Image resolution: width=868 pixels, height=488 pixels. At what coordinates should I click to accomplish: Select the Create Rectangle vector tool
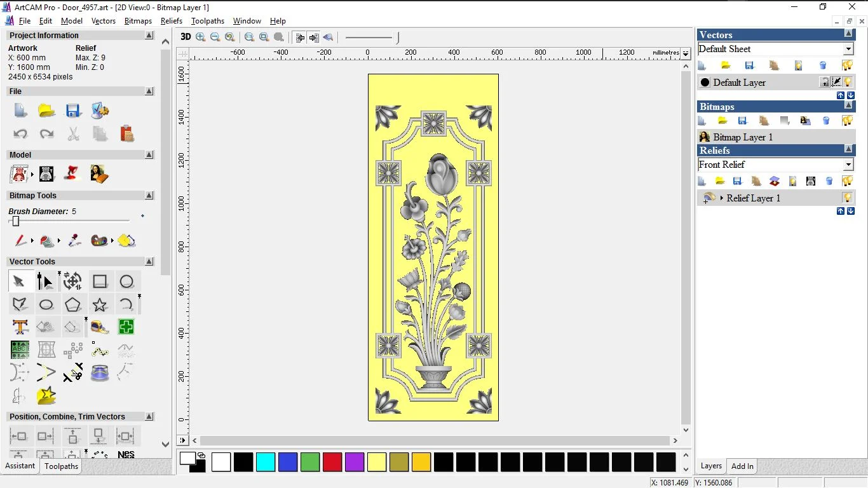click(100, 281)
